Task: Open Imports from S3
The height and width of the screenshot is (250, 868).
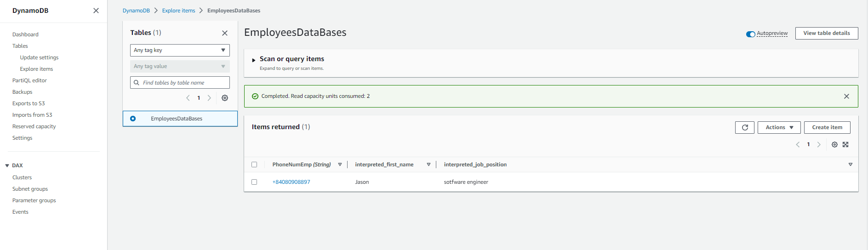Action: 32,115
